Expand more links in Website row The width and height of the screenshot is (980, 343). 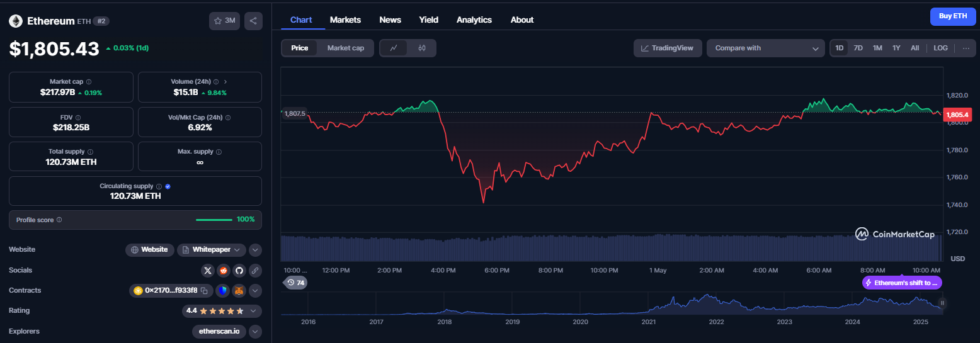[255, 250]
